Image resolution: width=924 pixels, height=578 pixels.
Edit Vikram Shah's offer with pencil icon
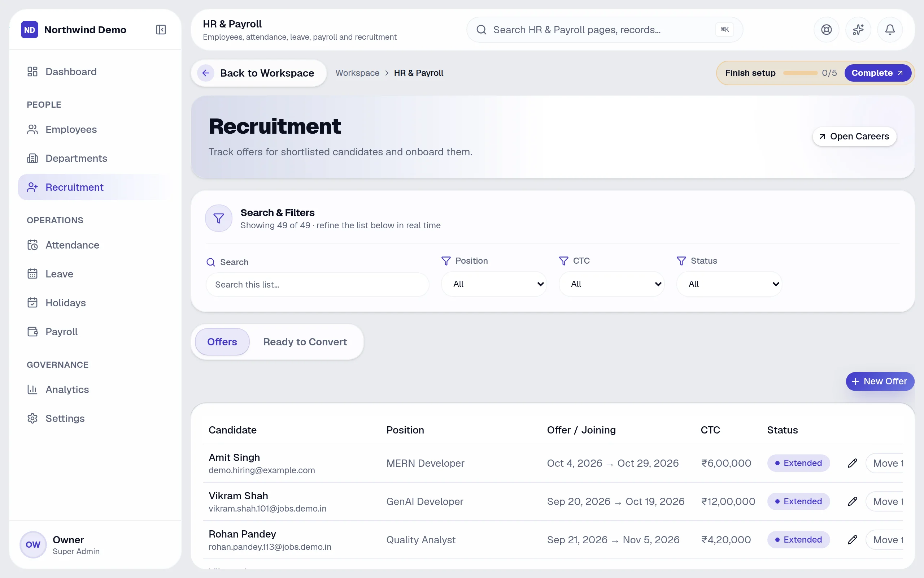(852, 501)
